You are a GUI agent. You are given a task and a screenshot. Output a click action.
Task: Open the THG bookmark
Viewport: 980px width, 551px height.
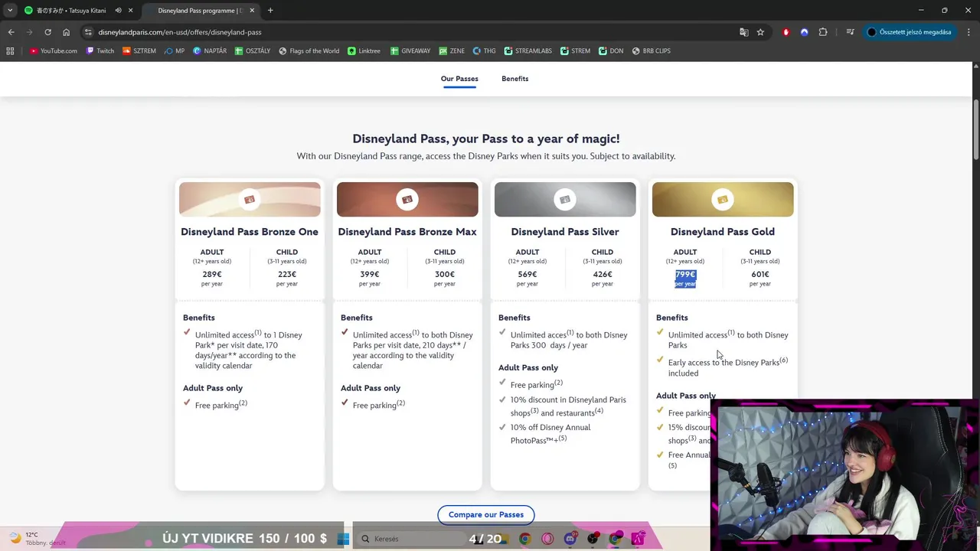485,51
